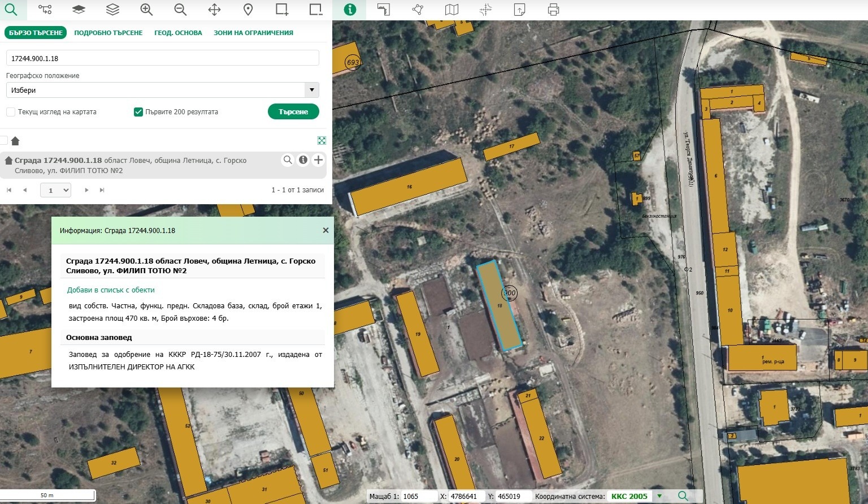This screenshot has width=868, height=504.
Task: Uncheck 'Първите 200 резултата' checkbox
Action: click(138, 112)
